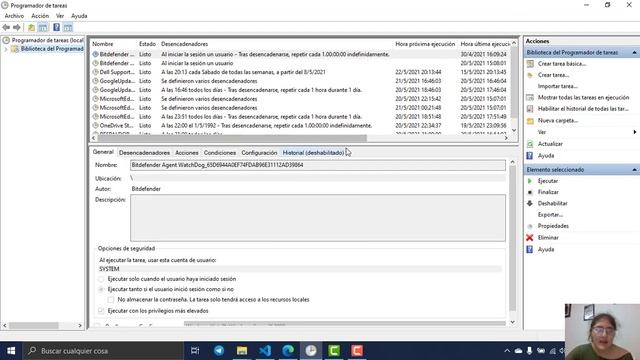Click the Propiedades icon
Viewport: 640px width, 360px height.
pos(530,226)
